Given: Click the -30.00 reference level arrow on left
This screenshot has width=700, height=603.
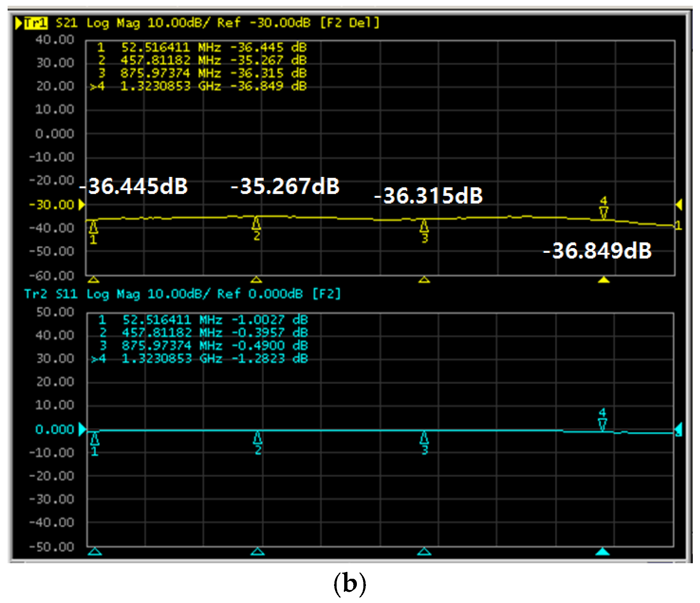Looking at the screenshot, I should pyautogui.click(x=82, y=205).
